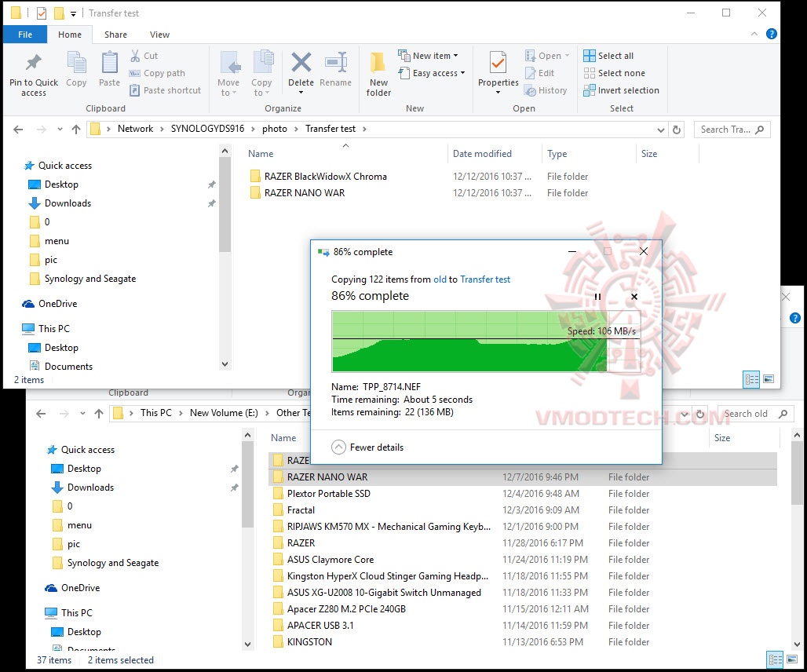Select RAZER NANO WAR folder in Transfer test
This screenshot has height=672, width=807.
tap(305, 193)
